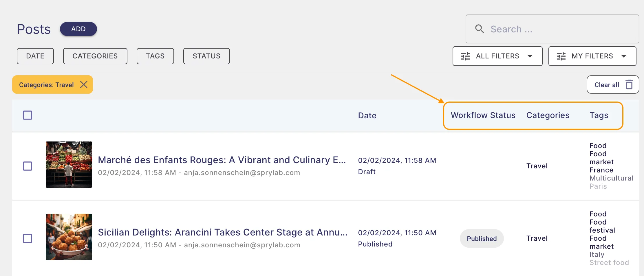Click the Paris tag

[598, 186]
